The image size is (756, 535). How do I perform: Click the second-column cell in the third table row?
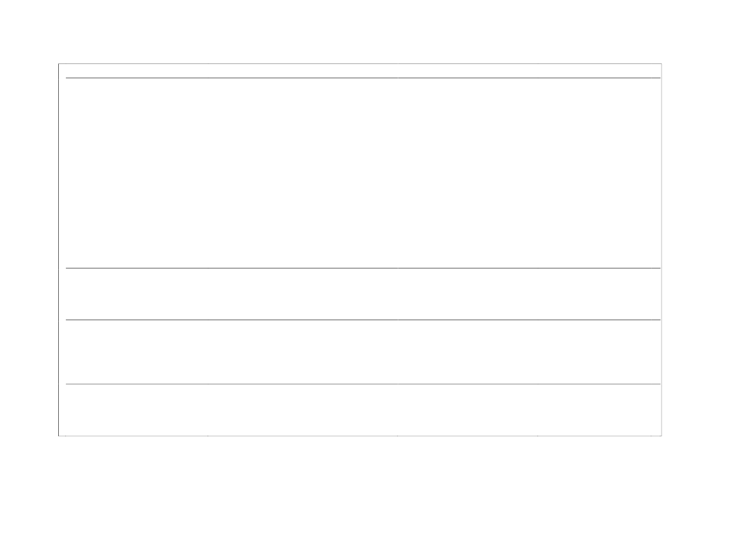302,352
